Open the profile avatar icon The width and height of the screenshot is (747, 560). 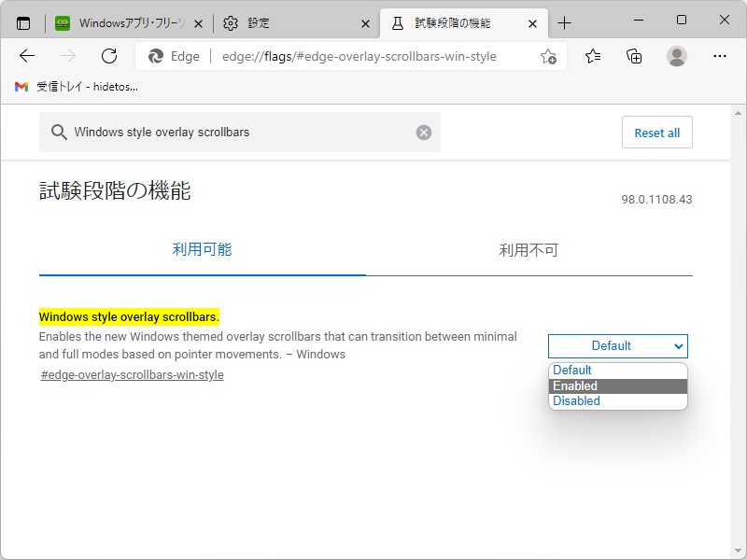point(674,56)
